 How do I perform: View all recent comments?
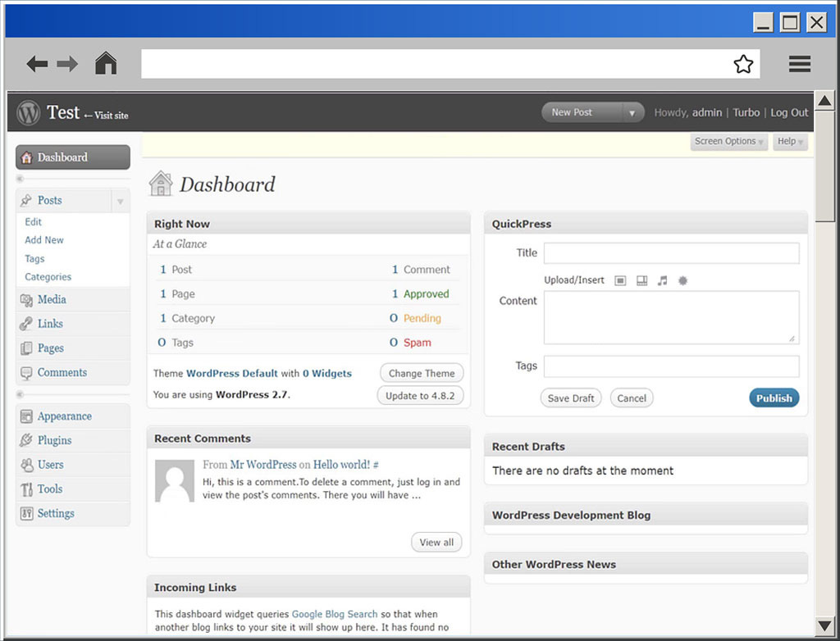tap(436, 543)
